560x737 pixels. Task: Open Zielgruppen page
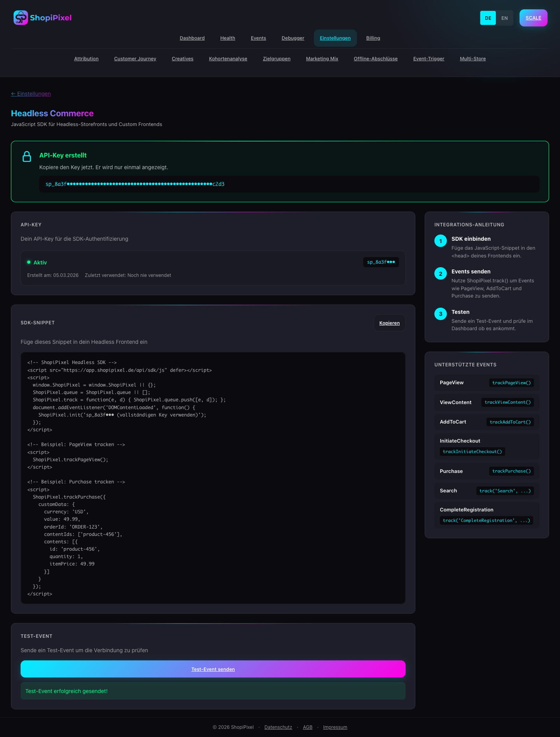[276, 59]
